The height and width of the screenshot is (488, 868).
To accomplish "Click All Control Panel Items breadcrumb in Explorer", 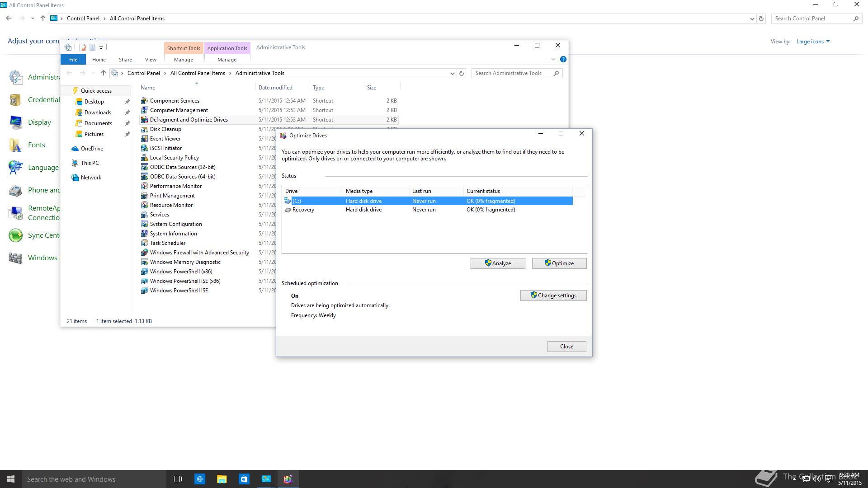I will pyautogui.click(x=198, y=73).
